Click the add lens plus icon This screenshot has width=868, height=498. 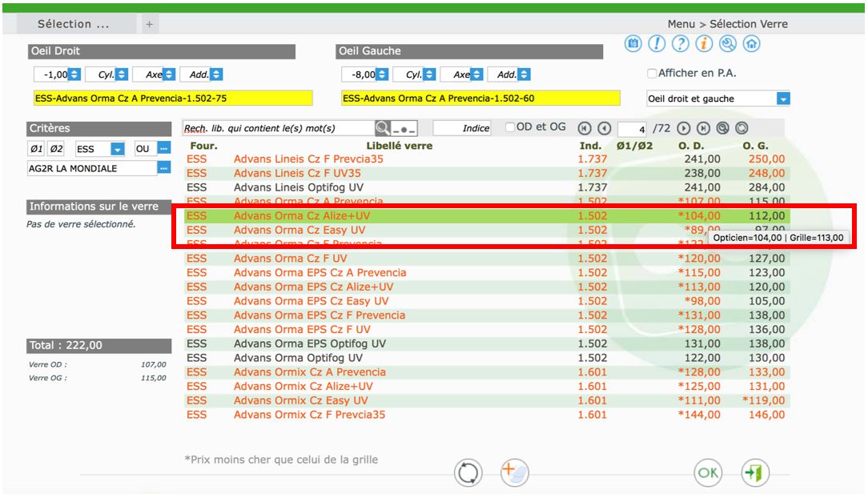pos(515,473)
